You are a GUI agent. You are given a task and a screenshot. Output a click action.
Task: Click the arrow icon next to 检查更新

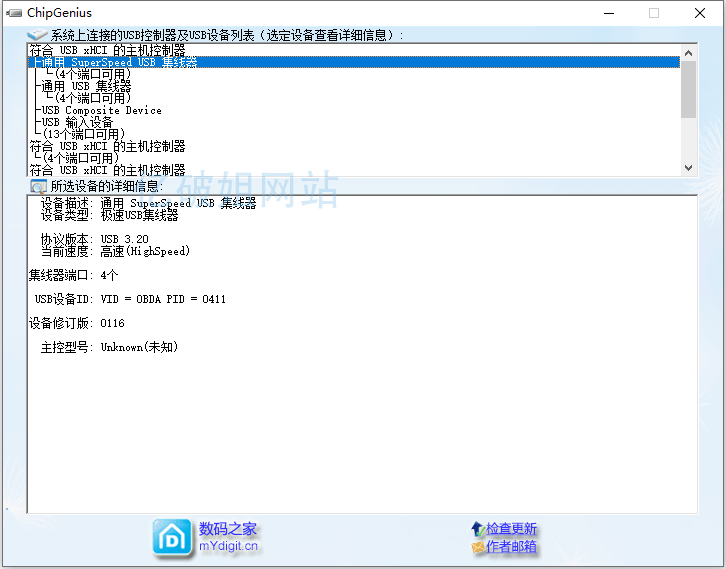[477, 528]
